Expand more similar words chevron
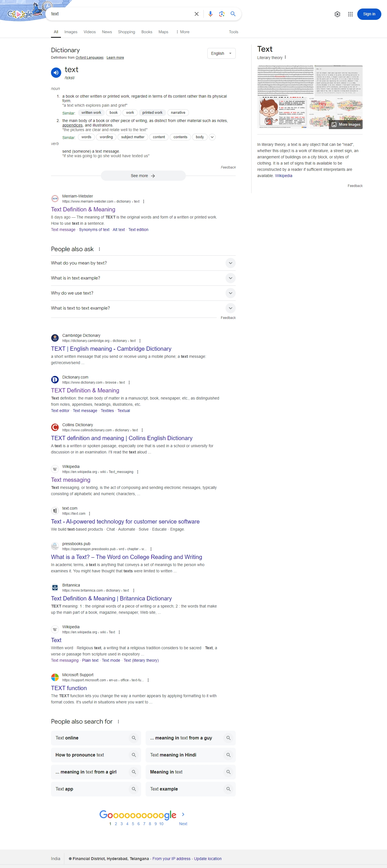Screen dimensions: 387x868 point(212,137)
